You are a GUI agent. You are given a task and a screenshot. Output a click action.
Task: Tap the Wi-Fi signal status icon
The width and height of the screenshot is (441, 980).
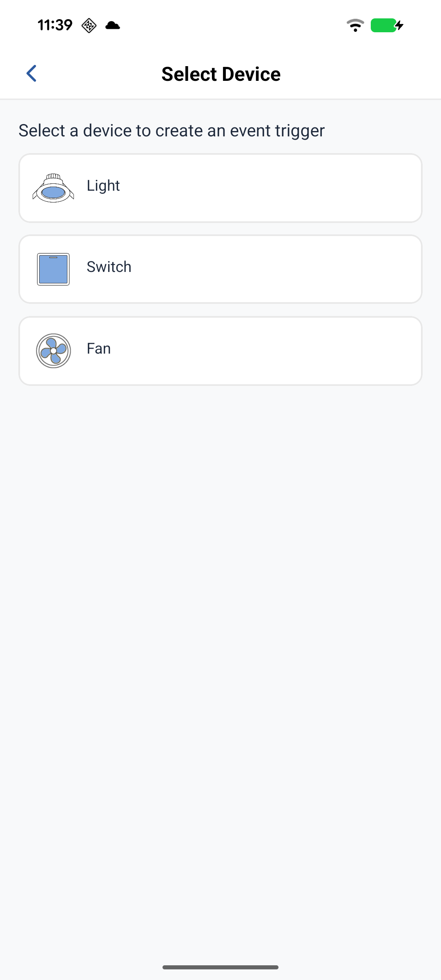tap(355, 25)
